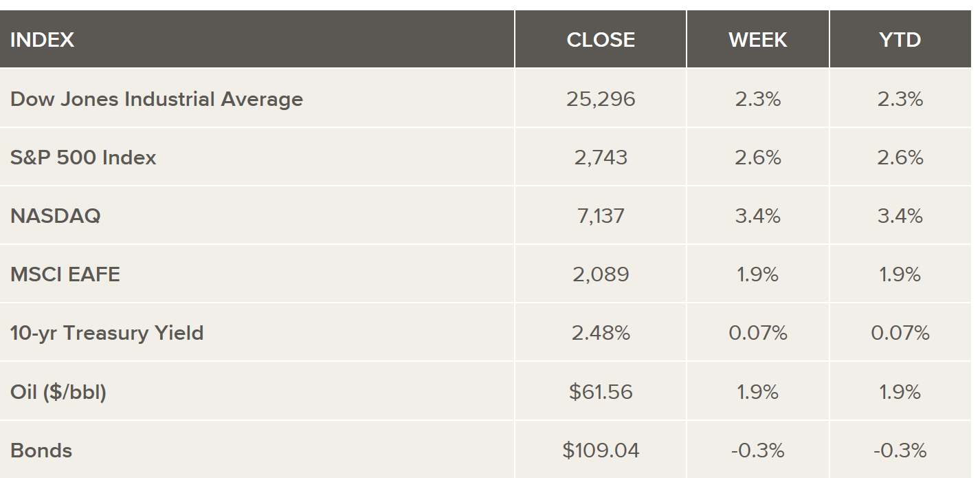Select the MSCI EAFE row label

[65, 274]
